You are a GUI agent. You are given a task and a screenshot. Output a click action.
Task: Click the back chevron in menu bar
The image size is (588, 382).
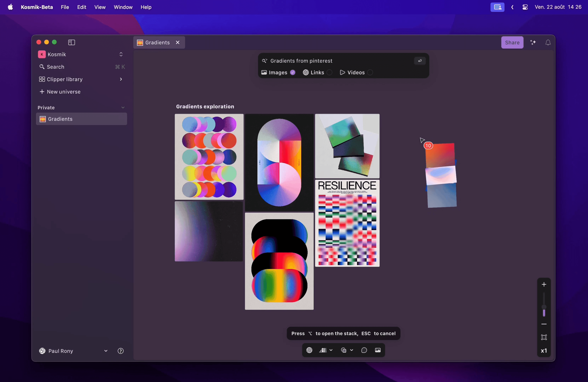point(512,7)
